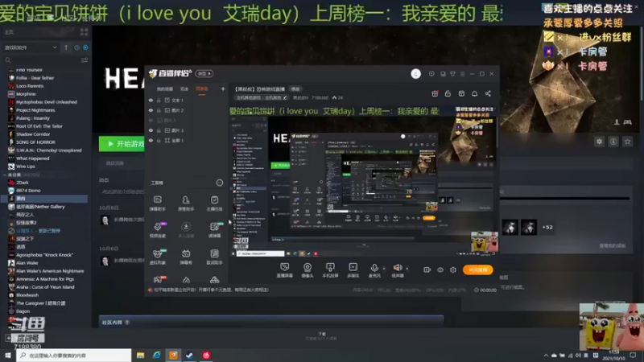
Task: Select Morphine in Steam library
Action: click(26, 94)
